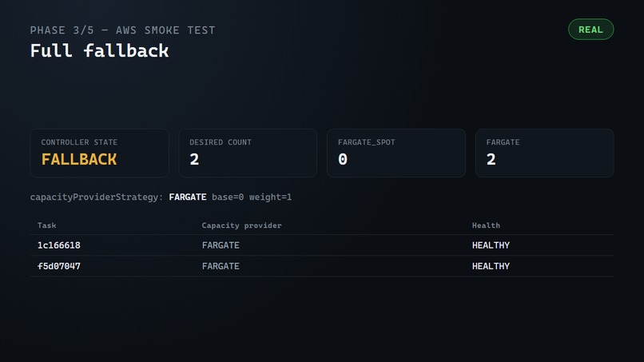Image resolution: width=644 pixels, height=362 pixels.
Task: Click the FARGATE_SPOT value 0
Action: (x=343, y=160)
